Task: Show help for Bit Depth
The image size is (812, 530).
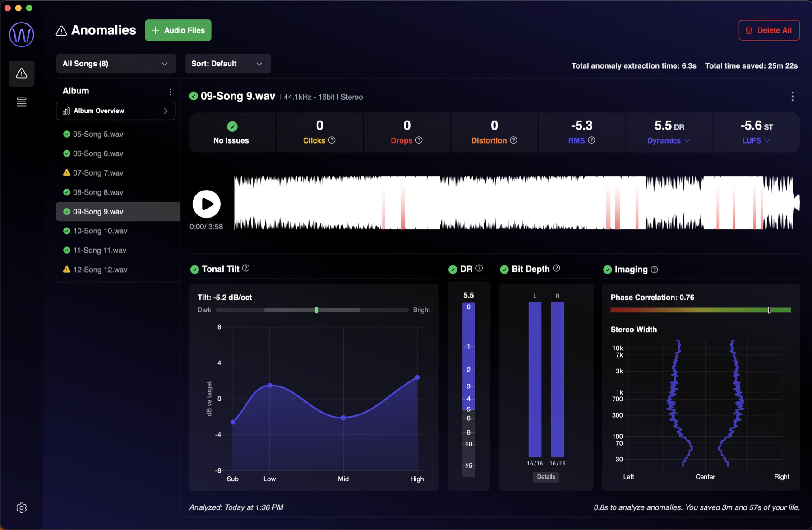Action: tap(557, 268)
